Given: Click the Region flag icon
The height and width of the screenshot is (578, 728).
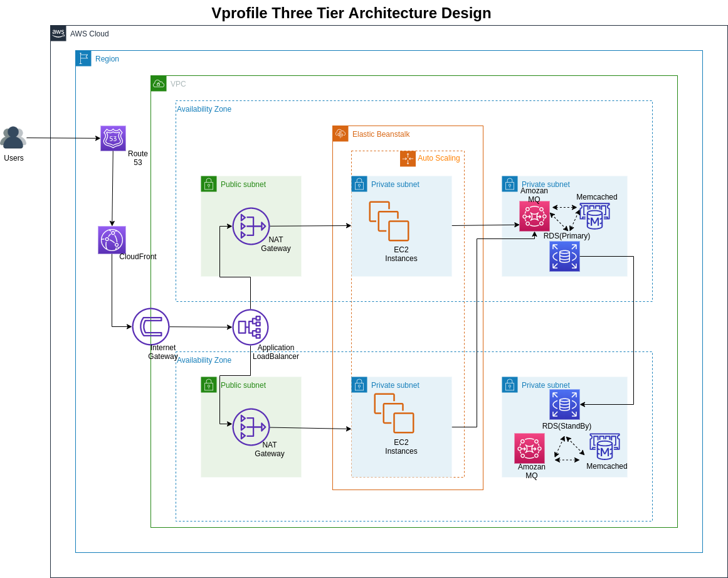Looking at the screenshot, I should click(x=83, y=58).
